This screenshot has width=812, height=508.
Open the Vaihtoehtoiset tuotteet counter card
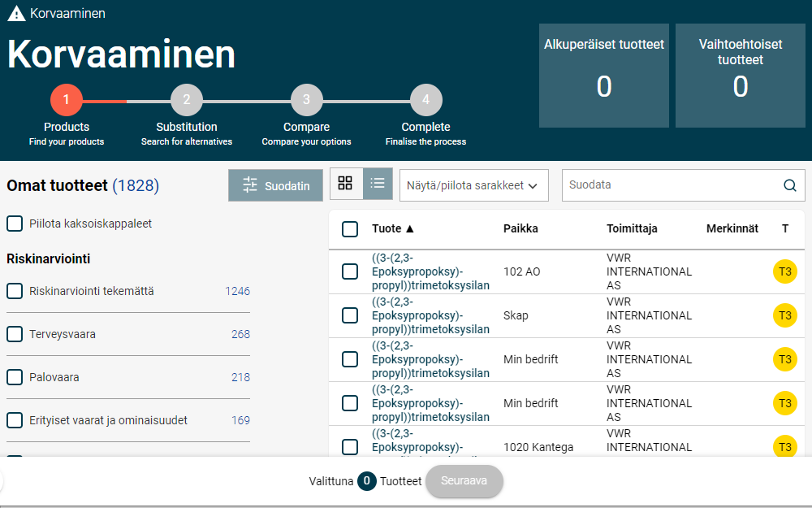(740, 76)
